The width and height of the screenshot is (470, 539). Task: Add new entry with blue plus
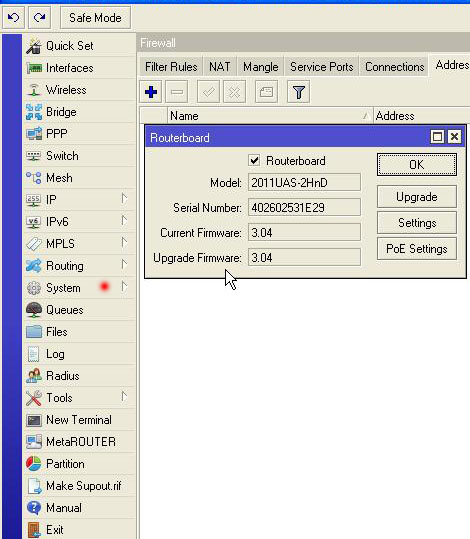click(x=151, y=92)
